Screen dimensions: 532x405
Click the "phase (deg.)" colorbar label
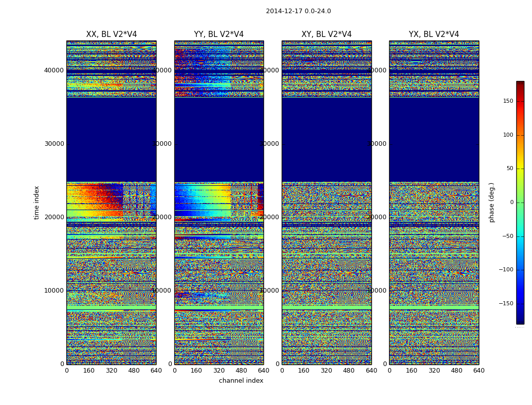pos(491,202)
